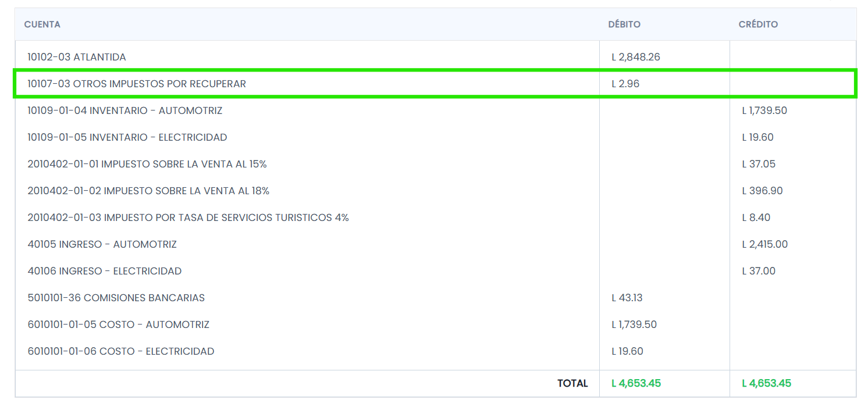Click the TOTAL label in the footer row
868x403 pixels.
572,383
